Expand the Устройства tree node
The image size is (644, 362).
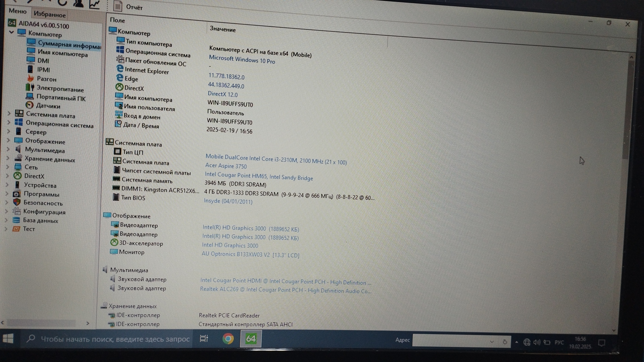pyautogui.click(x=7, y=184)
